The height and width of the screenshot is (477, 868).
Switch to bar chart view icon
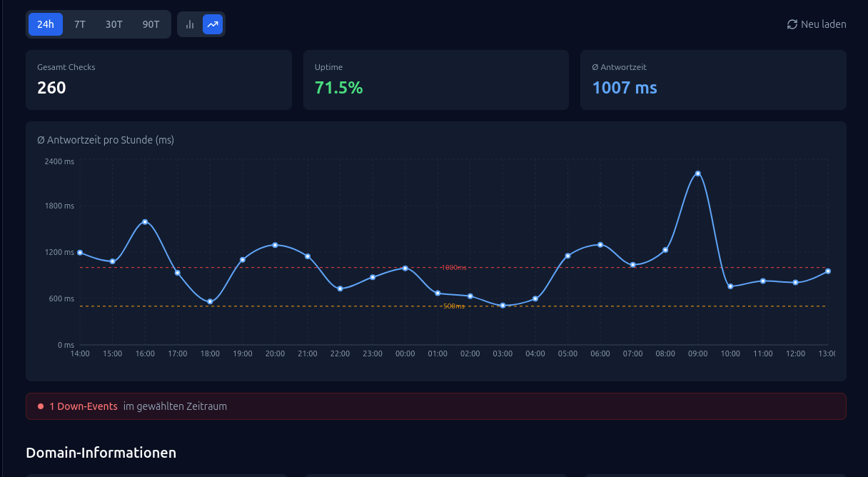[x=190, y=24]
